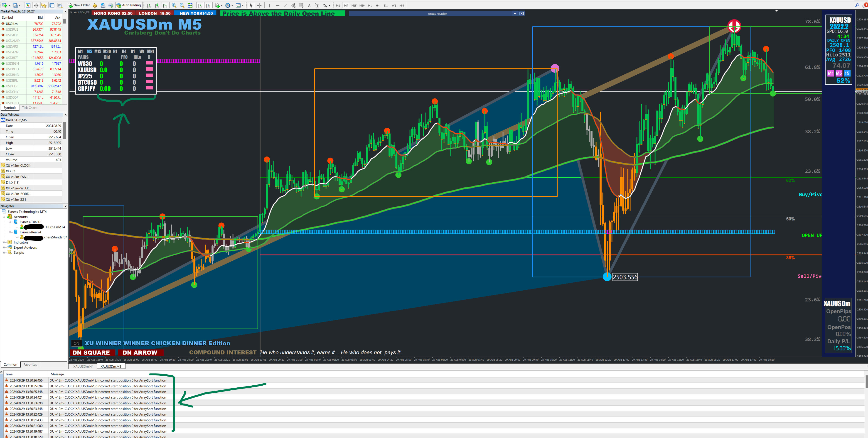Select the UKOILm row in Market Watch
This screenshot has width=868, height=438.
[x=12, y=24]
